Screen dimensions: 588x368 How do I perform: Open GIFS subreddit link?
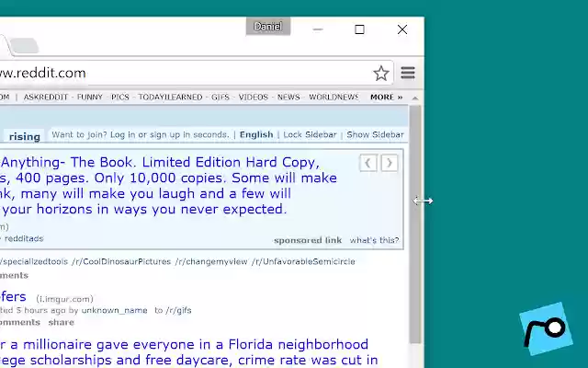pos(220,98)
